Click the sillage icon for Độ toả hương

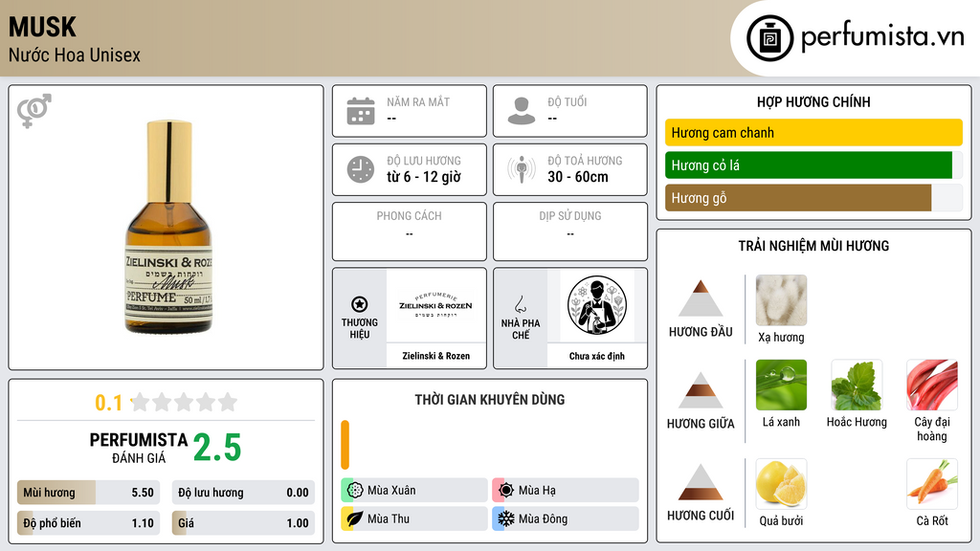522,169
